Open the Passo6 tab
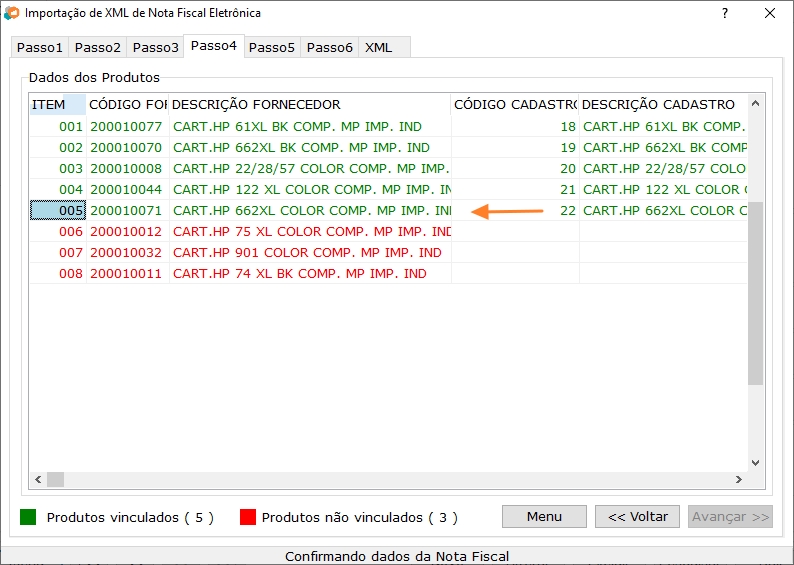 [x=330, y=47]
